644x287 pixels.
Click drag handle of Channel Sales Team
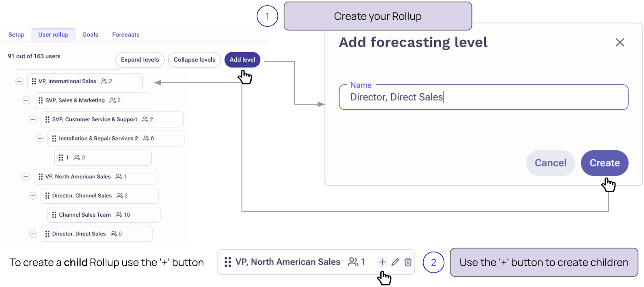pyautogui.click(x=54, y=215)
